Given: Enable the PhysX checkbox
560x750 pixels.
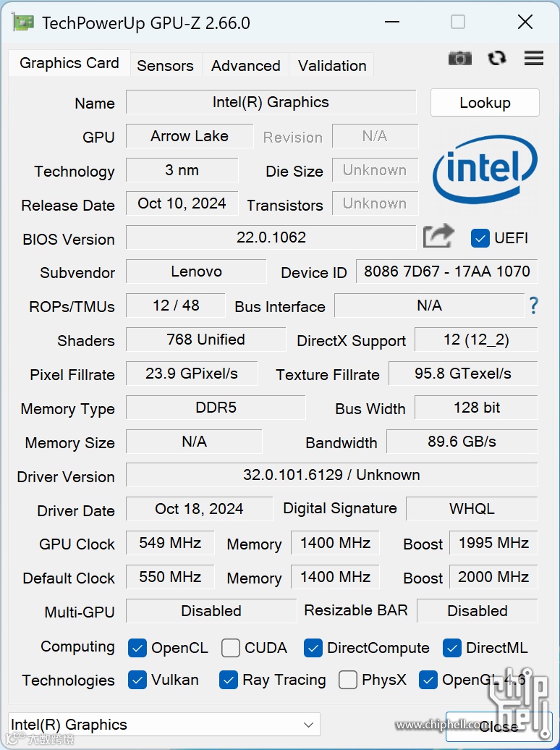Looking at the screenshot, I should click(348, 680).
